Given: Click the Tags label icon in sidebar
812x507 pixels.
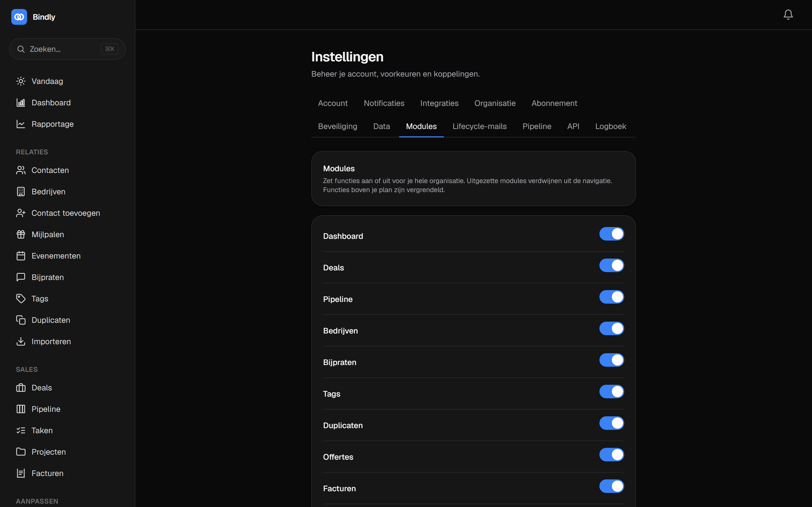Looking at the screenshot, I should (21, 299).
